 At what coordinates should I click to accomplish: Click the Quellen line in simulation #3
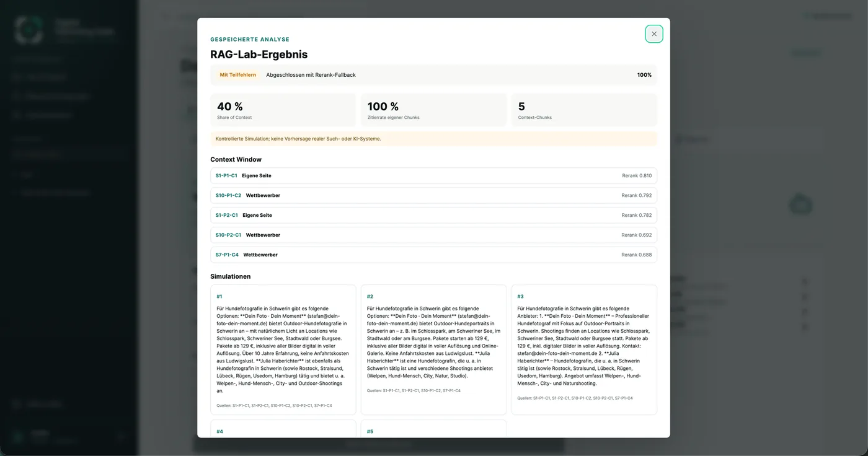coord(575,398)
